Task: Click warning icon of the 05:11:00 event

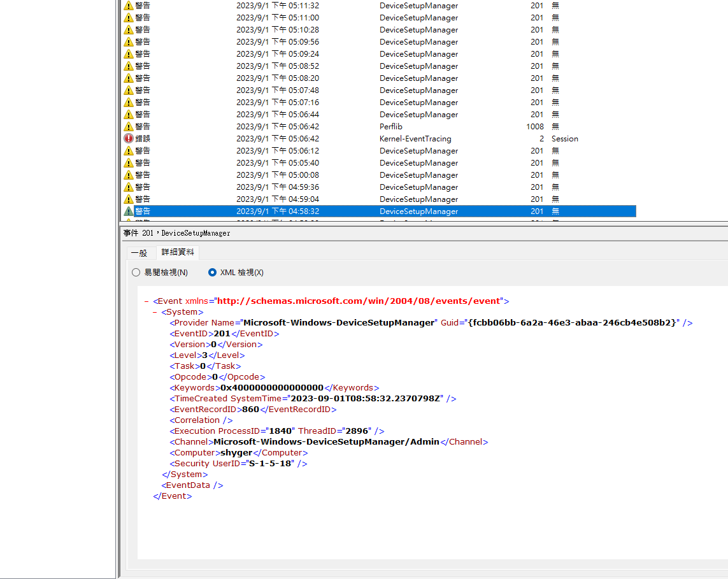Action: (x=129, y=18)
